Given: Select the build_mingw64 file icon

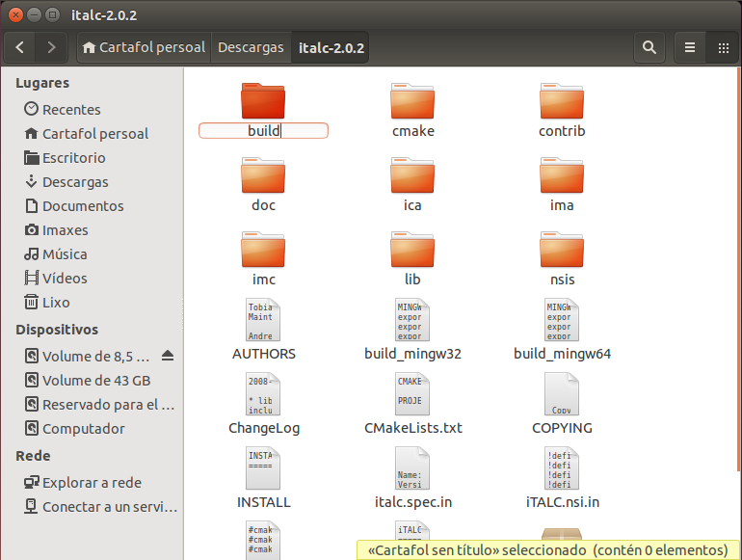Looking at the screenshot, I should click(562, 320).
